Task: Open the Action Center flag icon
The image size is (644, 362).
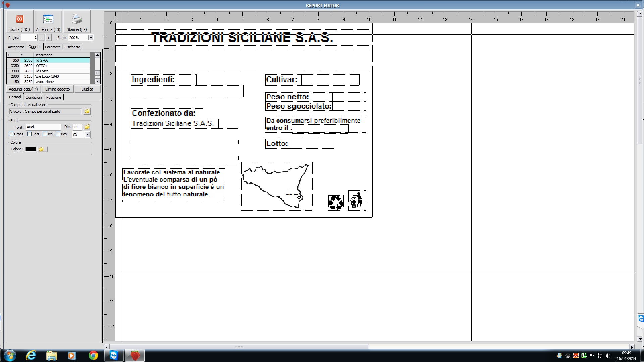Action: (592, 356)
